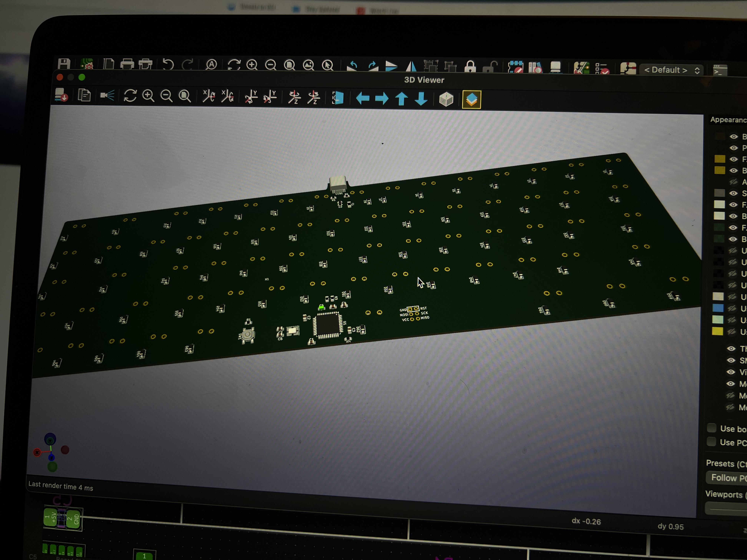The width and height of the screenshot is (747, 560).
Task: Click the 'dy 0.95' status bar value
Action: pyautogui.click(x=671, y=526)
